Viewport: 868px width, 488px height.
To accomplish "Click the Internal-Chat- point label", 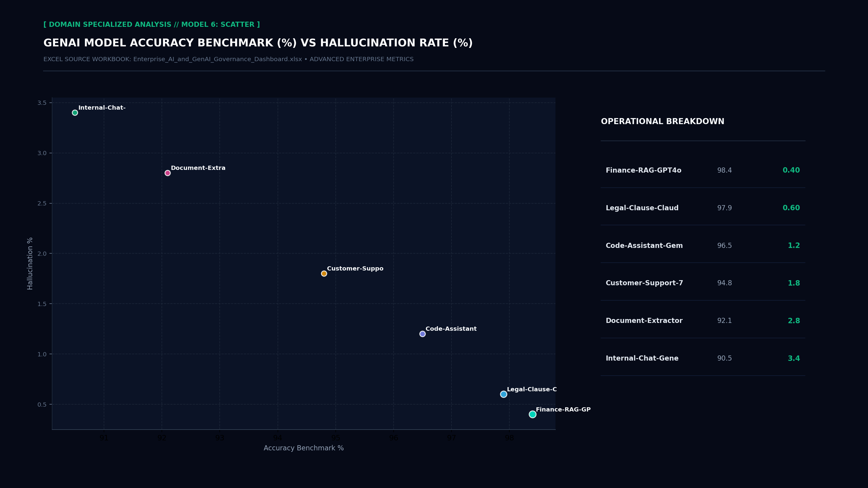I will [x=102, y=108].
